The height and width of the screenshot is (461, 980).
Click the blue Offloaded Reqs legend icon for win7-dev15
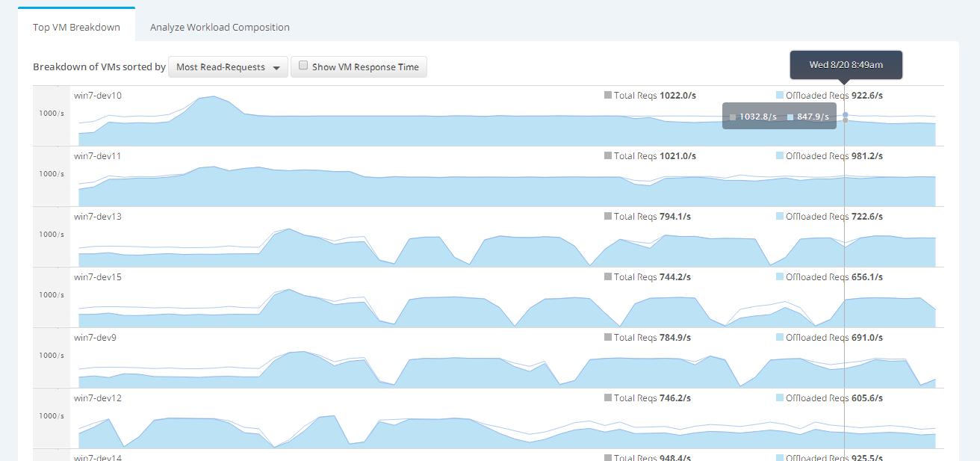tap(781, 277)
